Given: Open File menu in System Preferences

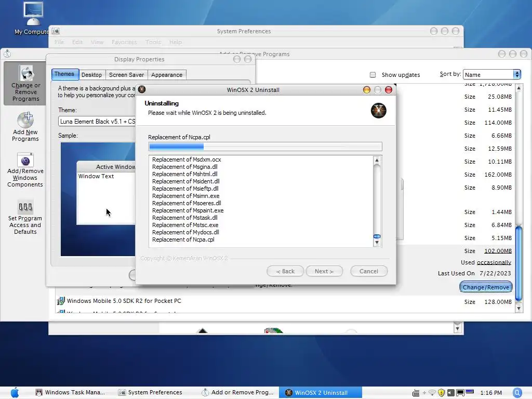Looking at the screenshot, I should click(59, 42).
